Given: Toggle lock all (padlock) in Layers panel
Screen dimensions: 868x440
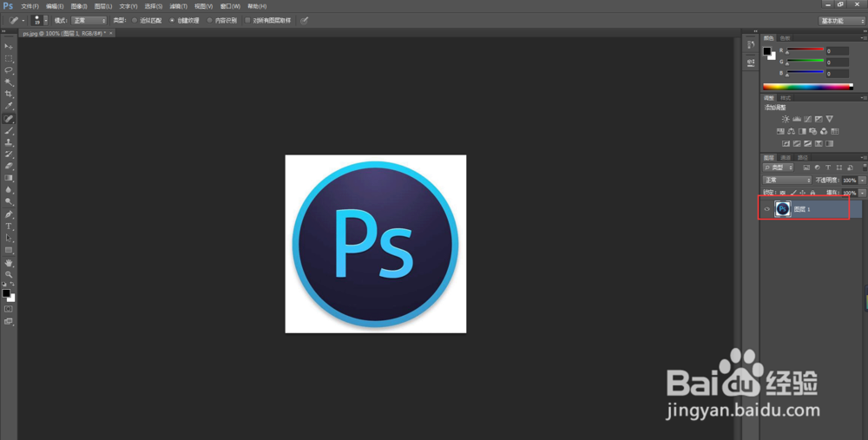Looking at the screenshot, I should pyautogui.click(x=812, y=194).
